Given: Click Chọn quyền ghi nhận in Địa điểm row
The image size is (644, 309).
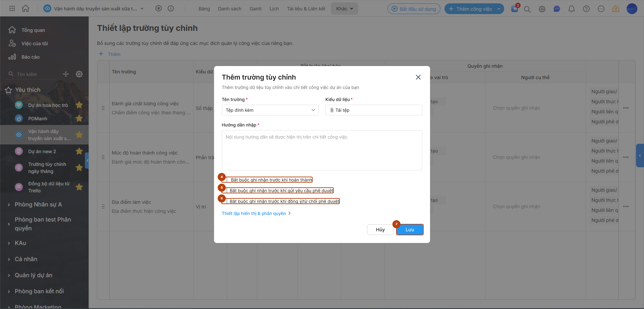Looking at the screenshot, I should [517, 206].
